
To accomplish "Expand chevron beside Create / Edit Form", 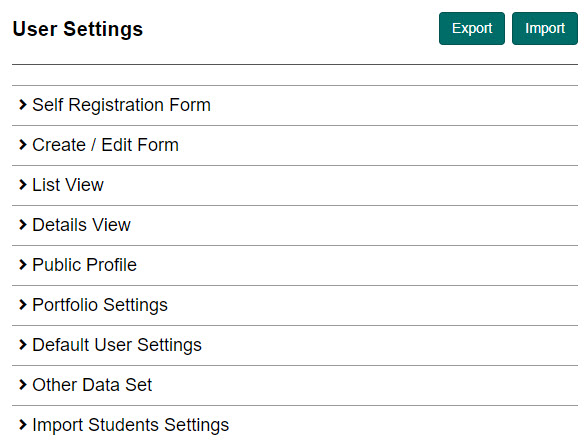I will tap(23, 145).
